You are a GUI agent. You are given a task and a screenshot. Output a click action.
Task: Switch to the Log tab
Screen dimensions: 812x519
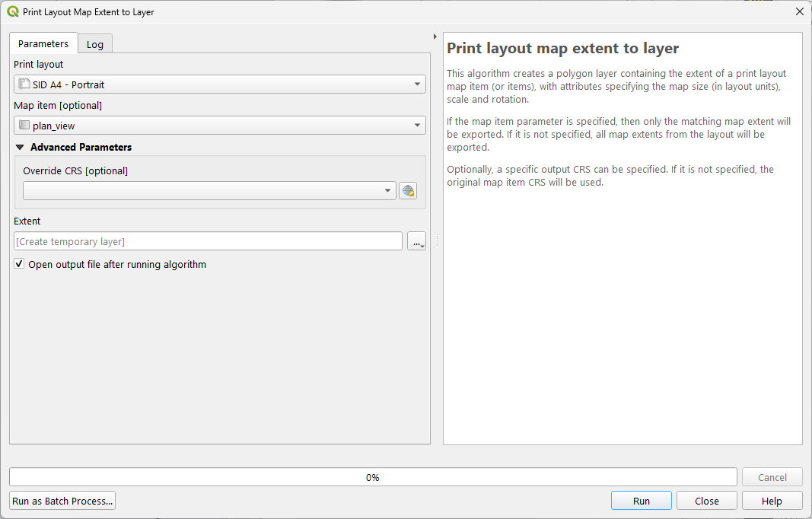[94, 43]
